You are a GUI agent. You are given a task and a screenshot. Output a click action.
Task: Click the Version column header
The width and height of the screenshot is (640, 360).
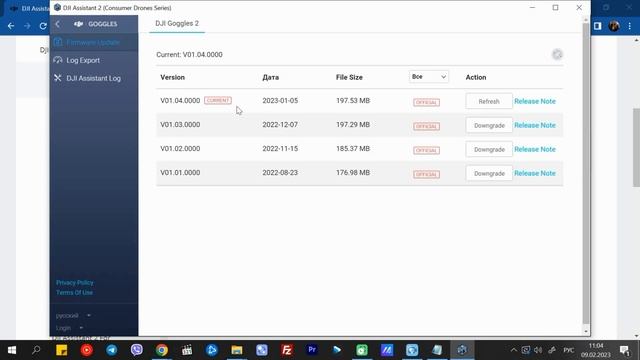[x=172, y=77]
